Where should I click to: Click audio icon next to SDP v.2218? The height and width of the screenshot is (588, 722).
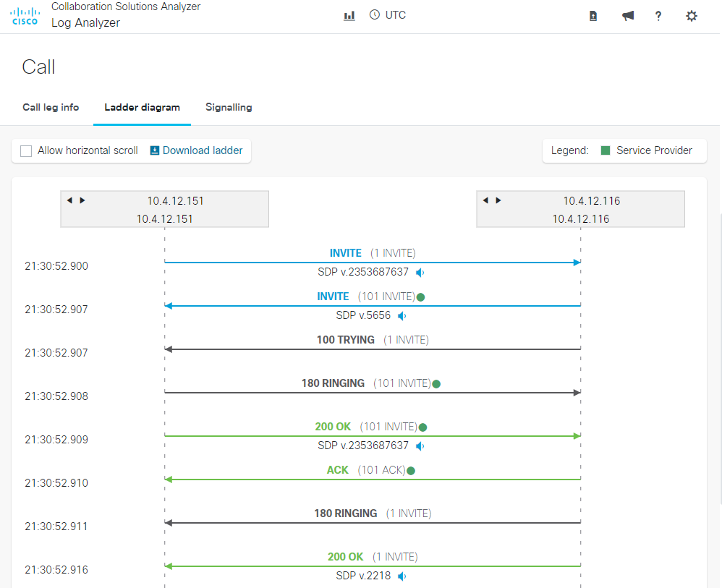402,576
